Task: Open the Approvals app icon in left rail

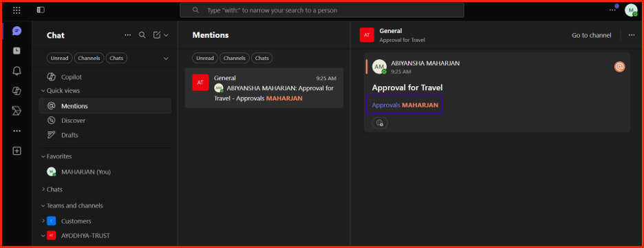Action: [x=17, y=111]
